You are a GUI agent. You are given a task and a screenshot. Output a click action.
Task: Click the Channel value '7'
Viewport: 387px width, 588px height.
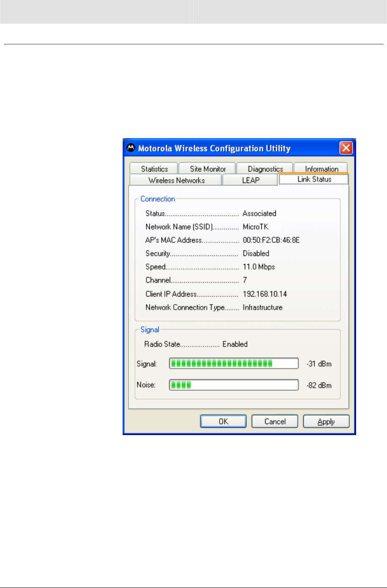pos(245,280)
